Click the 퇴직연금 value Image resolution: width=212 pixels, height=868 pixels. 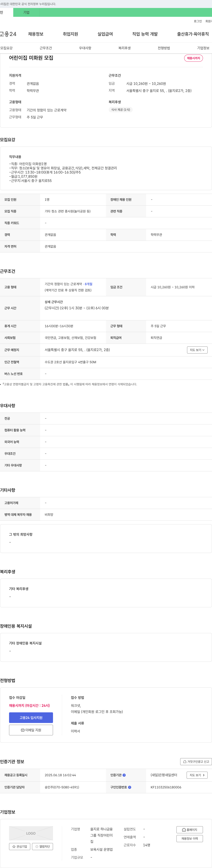(x=156, y=338)
